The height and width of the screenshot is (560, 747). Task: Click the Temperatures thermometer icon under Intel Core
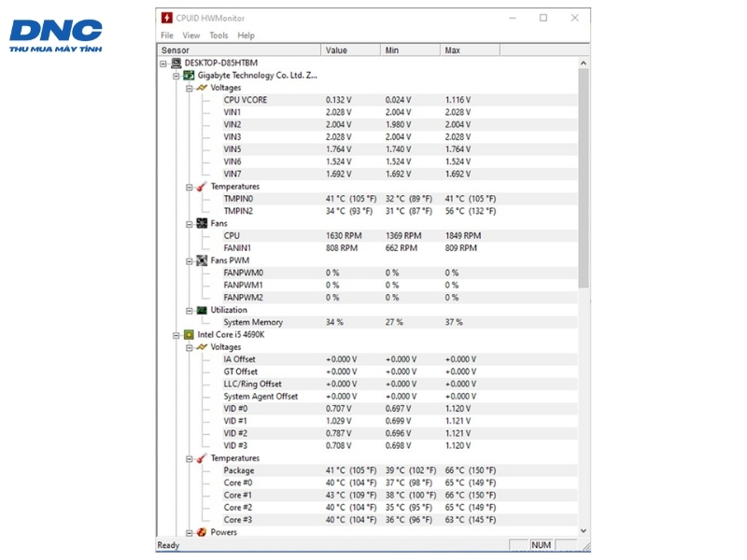pyautogui.click(x=202, y=458)
